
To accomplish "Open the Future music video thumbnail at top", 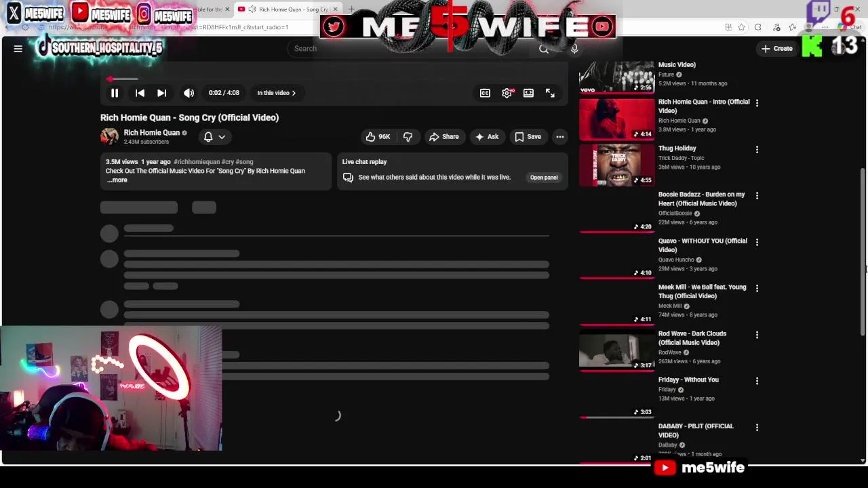I will 616,77.
